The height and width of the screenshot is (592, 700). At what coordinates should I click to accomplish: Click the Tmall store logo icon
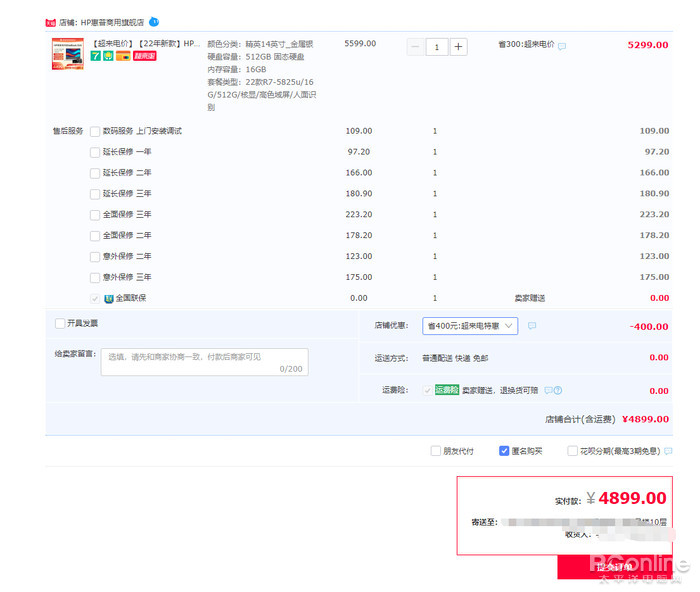50,22
